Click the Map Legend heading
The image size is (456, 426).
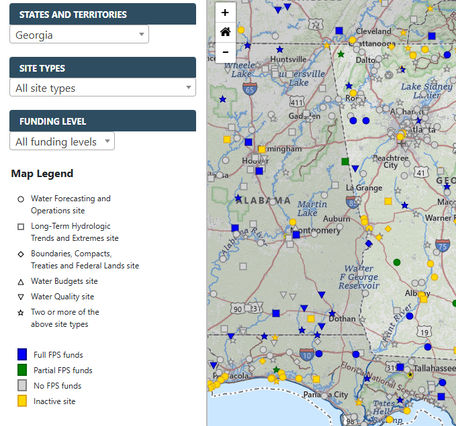42,173
